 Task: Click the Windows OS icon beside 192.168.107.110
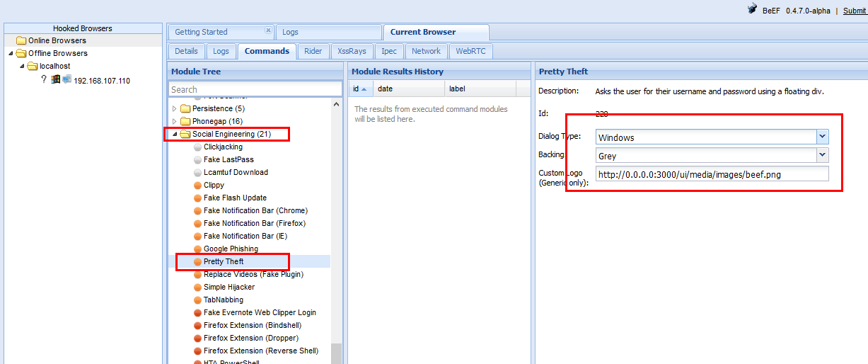(x=56, y=80)
